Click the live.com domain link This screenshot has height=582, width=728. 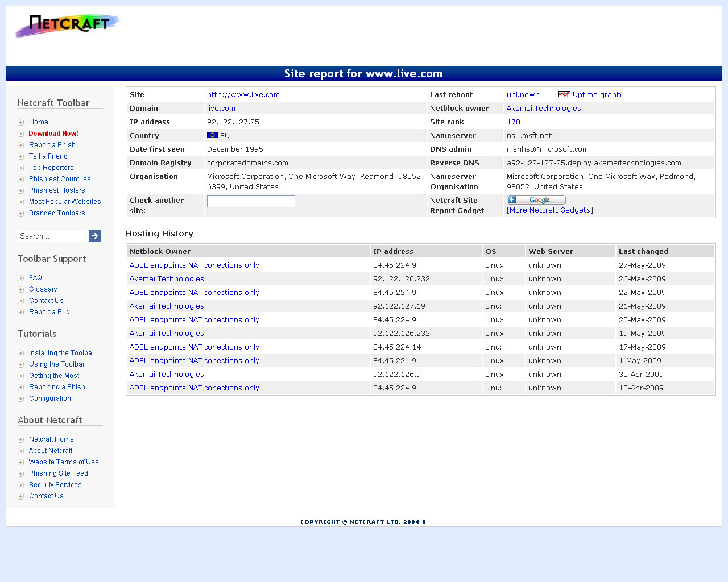click(221, 109)
